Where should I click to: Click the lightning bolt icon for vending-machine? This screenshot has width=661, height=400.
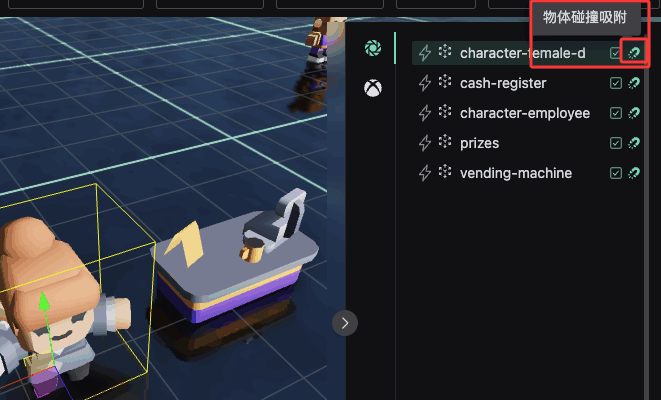point(425,173)
